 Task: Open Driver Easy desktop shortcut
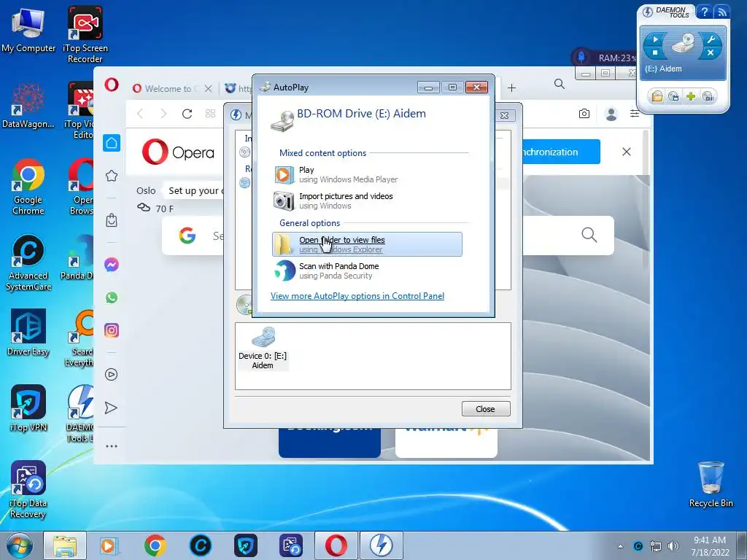pos(28,332)
